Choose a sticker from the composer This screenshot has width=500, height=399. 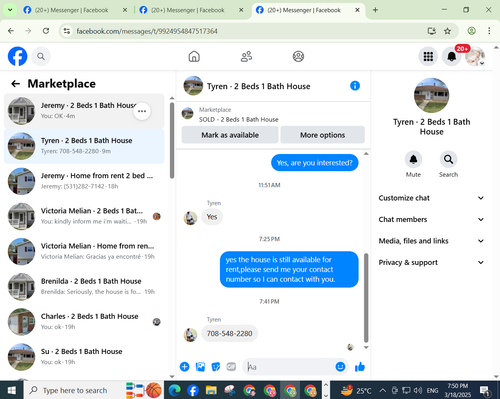[216, 367]
